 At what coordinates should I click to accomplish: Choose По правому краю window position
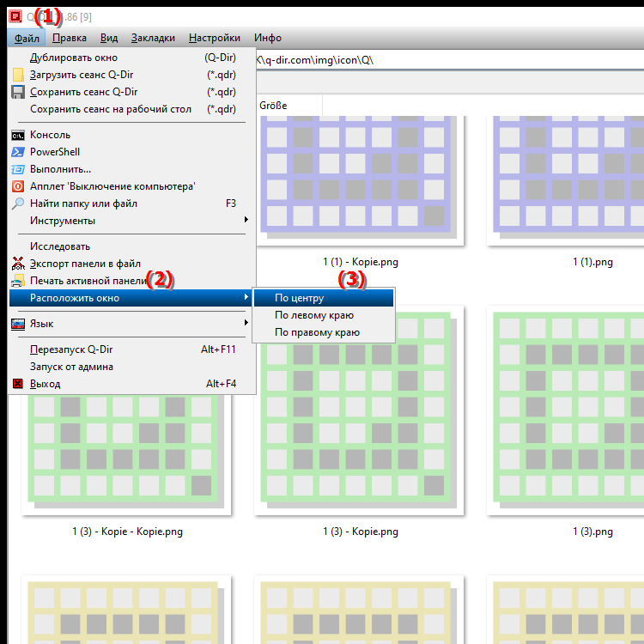324,332
